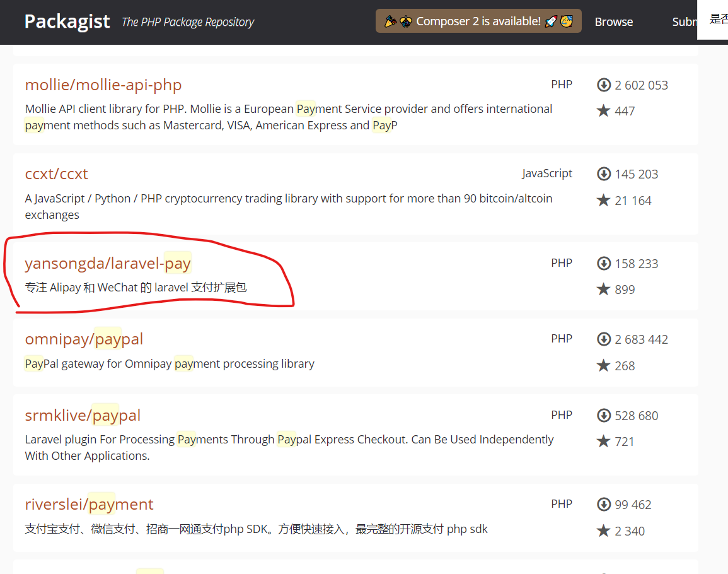The height and width of the screenshot is (574, 728).
Task: Open the yansongda/laravel-pay package
Action: click(108, 263)
